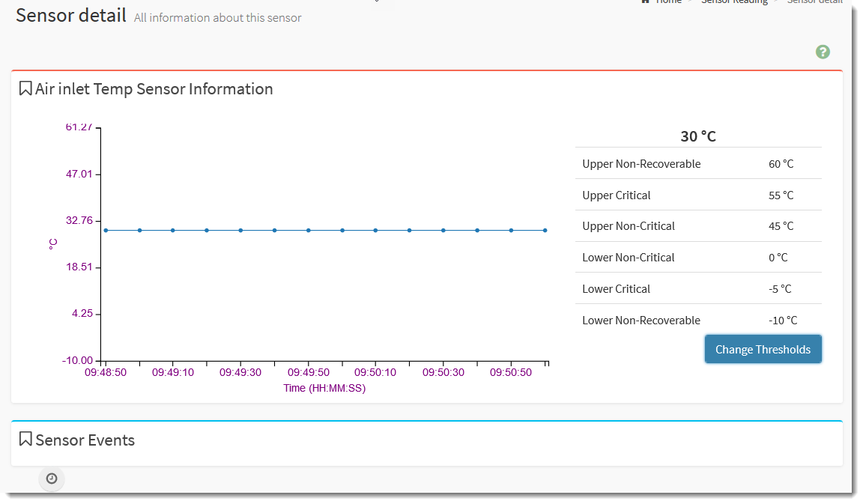Click the "09:49:30" time axis label

click(240, 372)
